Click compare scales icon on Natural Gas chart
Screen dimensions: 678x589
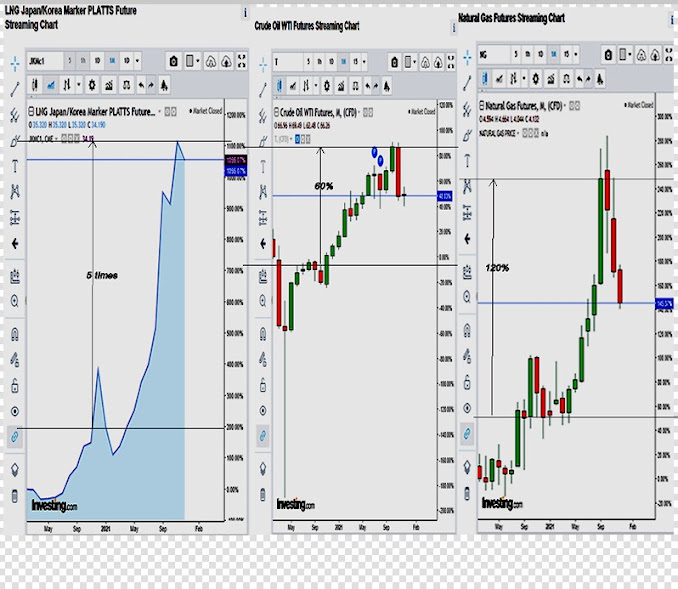click(566, 79)
